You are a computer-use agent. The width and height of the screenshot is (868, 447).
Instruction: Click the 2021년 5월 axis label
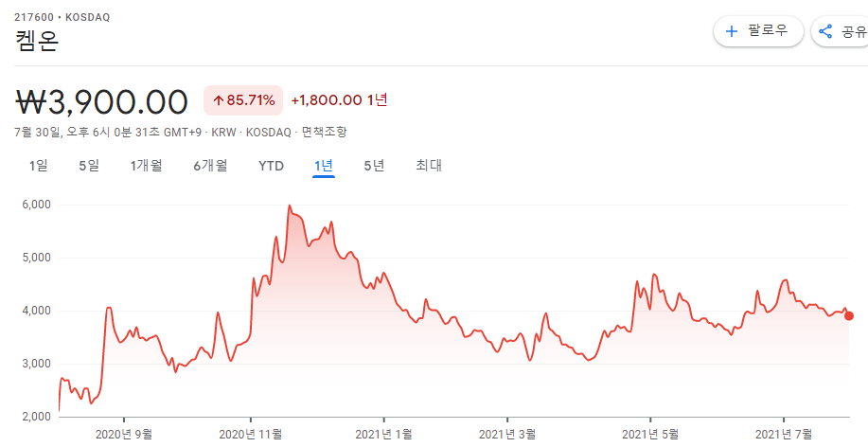[x=650, y=435]
